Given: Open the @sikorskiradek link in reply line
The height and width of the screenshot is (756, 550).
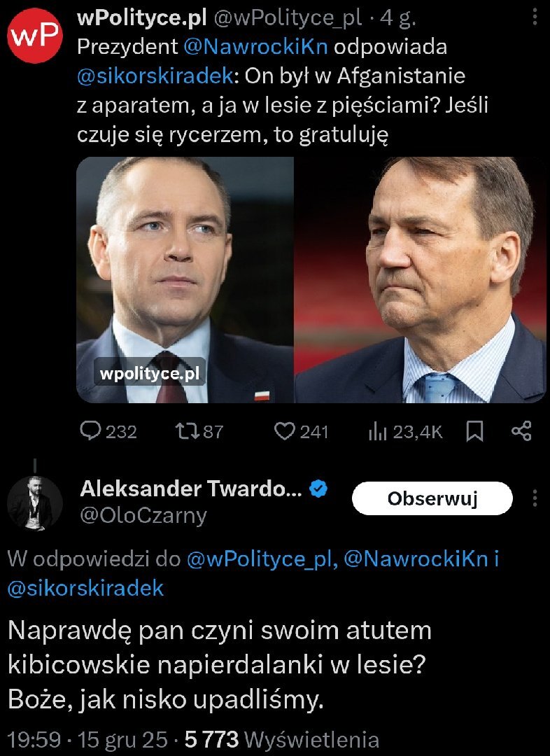Looking at the screenshot, I should (85, 588).
